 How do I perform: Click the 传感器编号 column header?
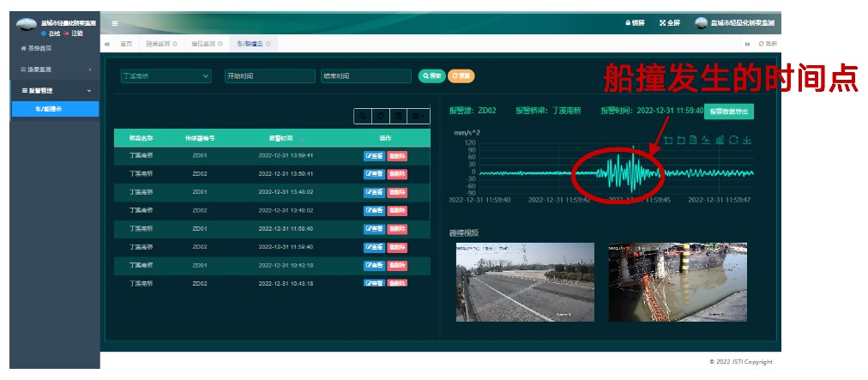pos(200,138)
